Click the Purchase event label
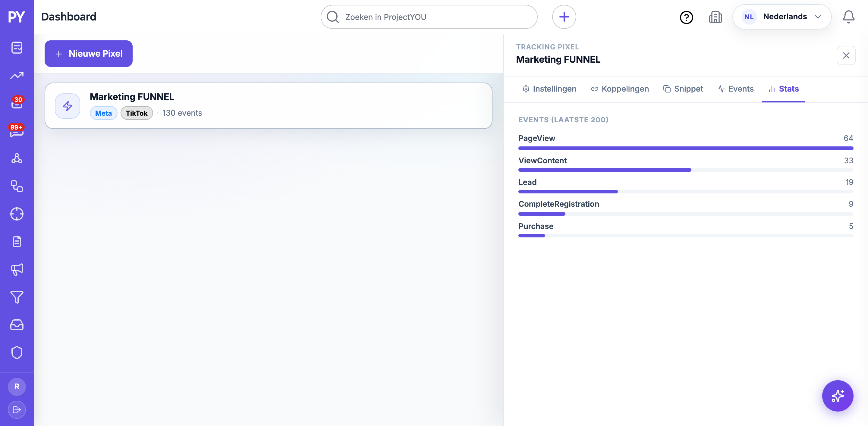The width and height of the screenshot is (868, 426). [536, 226]
